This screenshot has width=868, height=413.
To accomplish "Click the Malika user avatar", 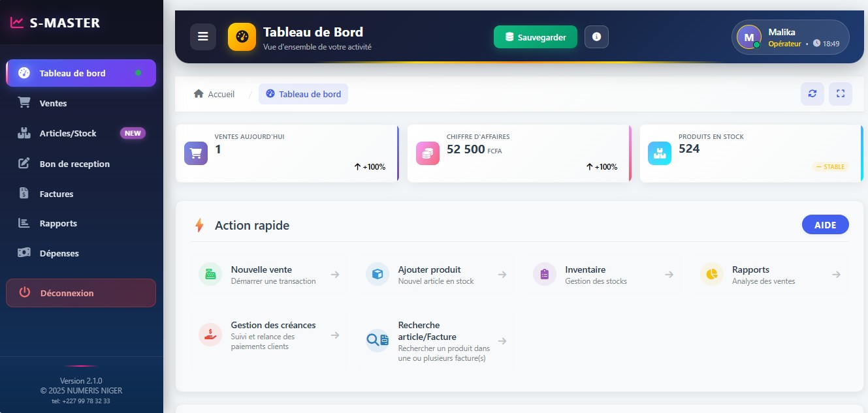I will (x=748, y=37).
